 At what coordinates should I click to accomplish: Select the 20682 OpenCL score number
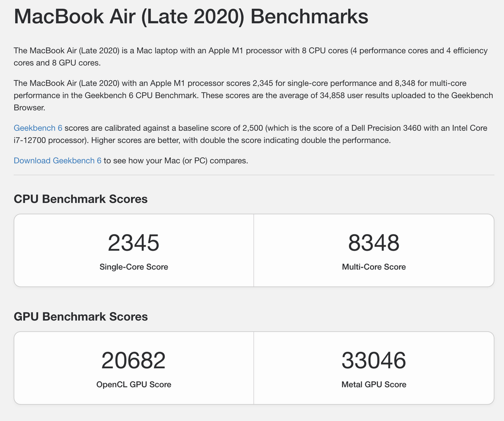point(133,361)
